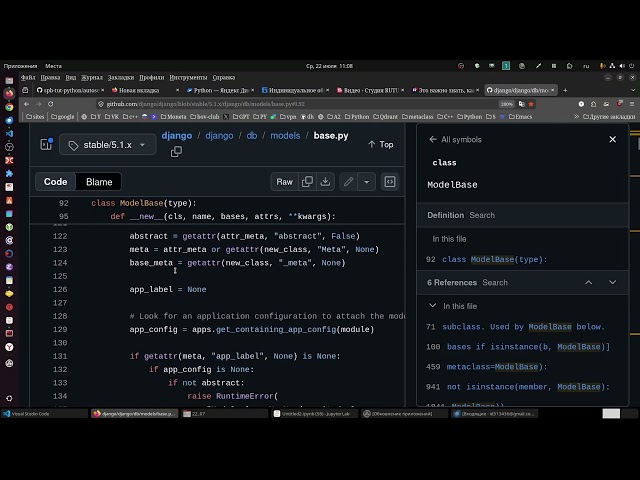This screenshot has height=480, width=640.
Task: Switch to Visual Studio Code taskbar window
Action: [44, 414]
